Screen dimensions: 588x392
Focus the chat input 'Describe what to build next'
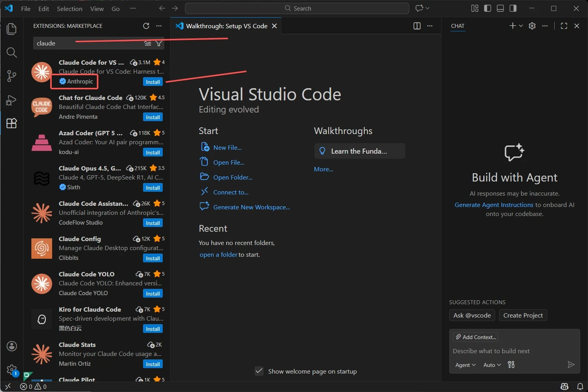pyautogui.click(x=514, y=351)
